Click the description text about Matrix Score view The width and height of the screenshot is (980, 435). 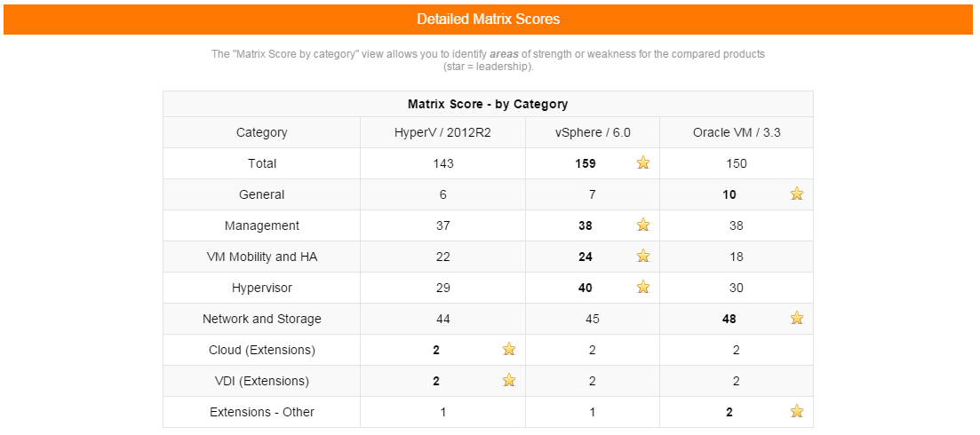488,59
